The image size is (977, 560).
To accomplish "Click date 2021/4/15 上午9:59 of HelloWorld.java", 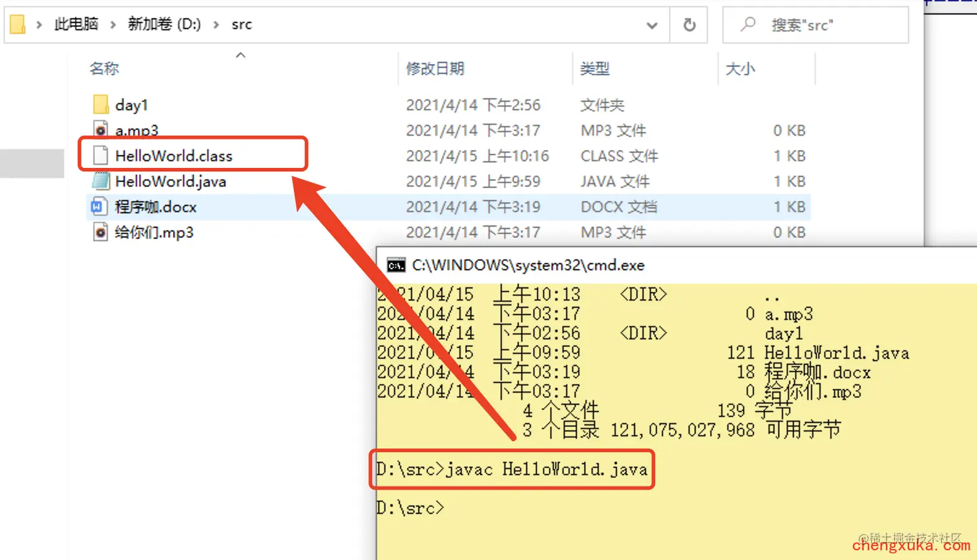I will click(x=473, y=181).
